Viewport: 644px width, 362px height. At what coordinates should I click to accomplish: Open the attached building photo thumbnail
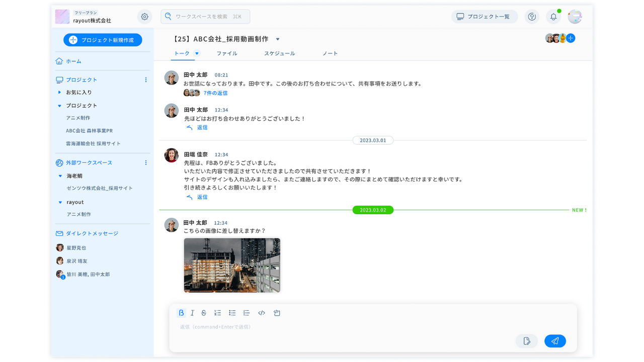coord(232,265)
